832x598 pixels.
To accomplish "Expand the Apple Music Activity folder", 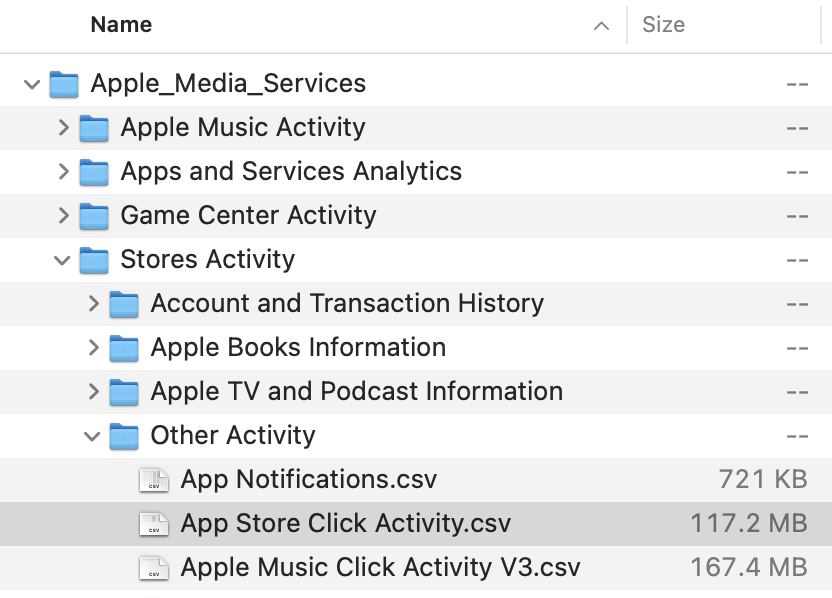I will pyautogui.click(x=64, y=127).
